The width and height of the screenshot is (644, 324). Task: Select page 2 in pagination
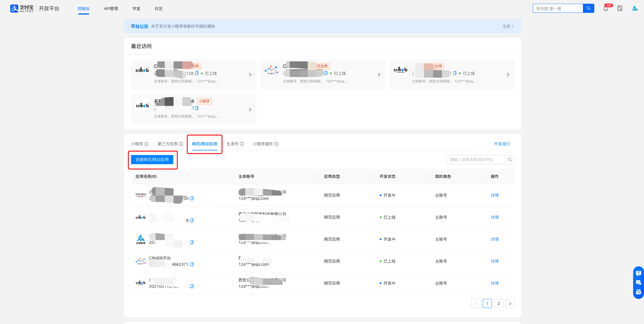[498, 303]
